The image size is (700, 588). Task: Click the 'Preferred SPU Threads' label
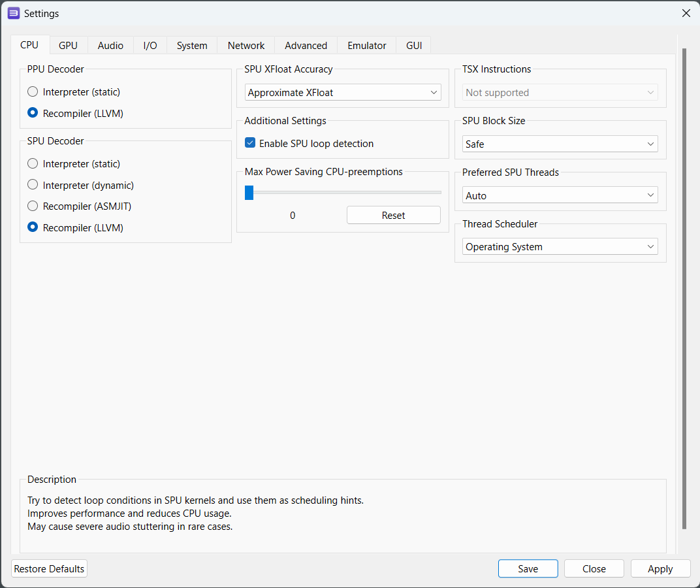tap(511, 172)
